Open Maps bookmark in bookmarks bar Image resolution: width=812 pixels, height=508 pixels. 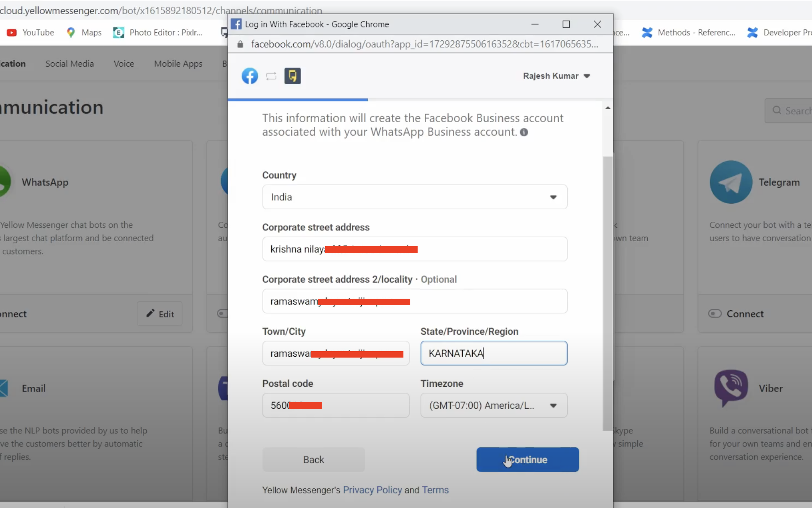84,32
